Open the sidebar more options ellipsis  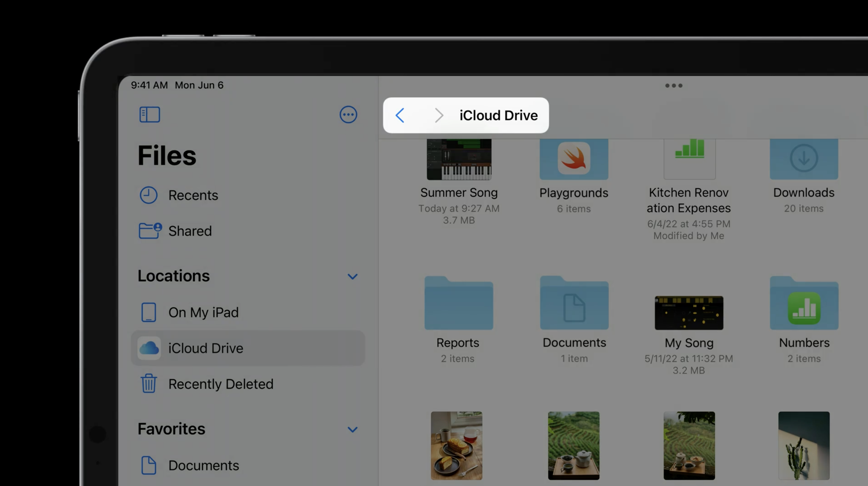[348, 115]
